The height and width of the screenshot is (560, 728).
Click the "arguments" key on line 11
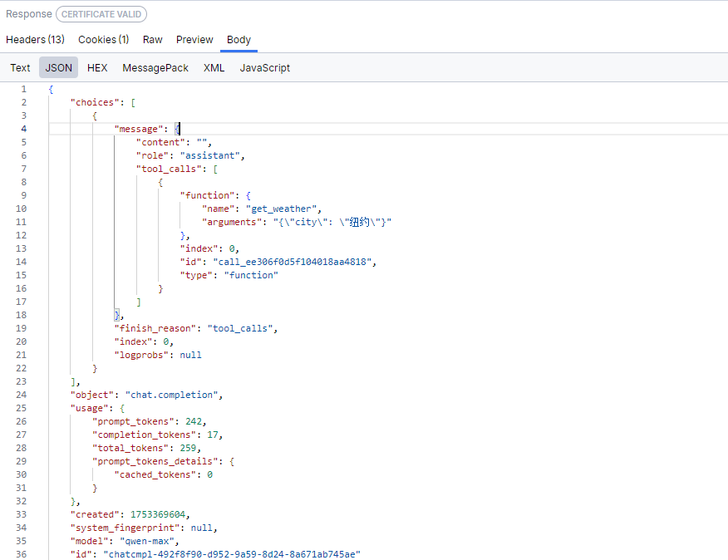point(231,223)
